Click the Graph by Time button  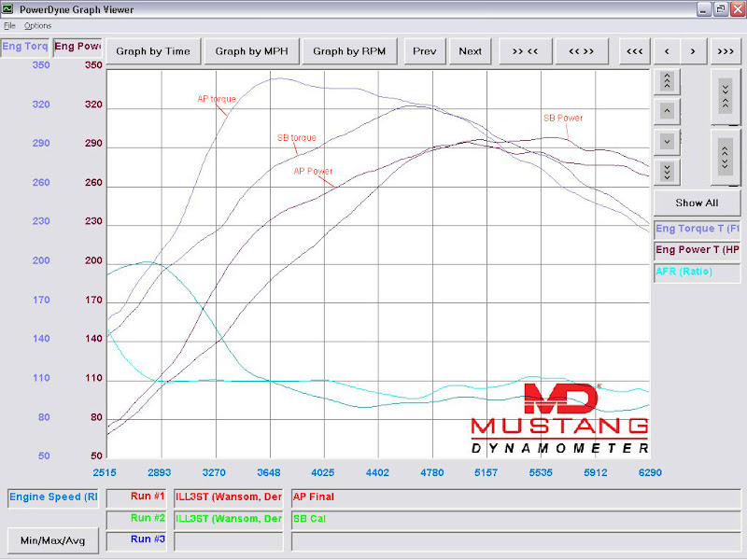coord(153,51)
